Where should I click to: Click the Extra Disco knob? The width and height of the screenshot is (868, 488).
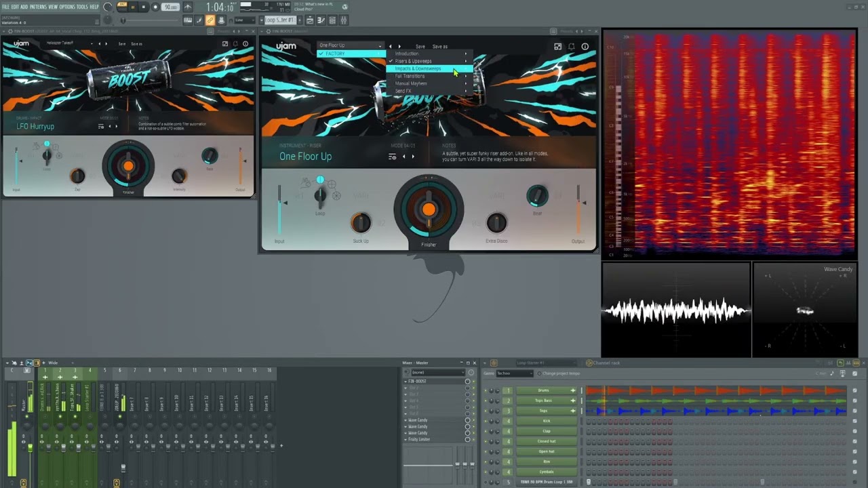pos(496,222)
